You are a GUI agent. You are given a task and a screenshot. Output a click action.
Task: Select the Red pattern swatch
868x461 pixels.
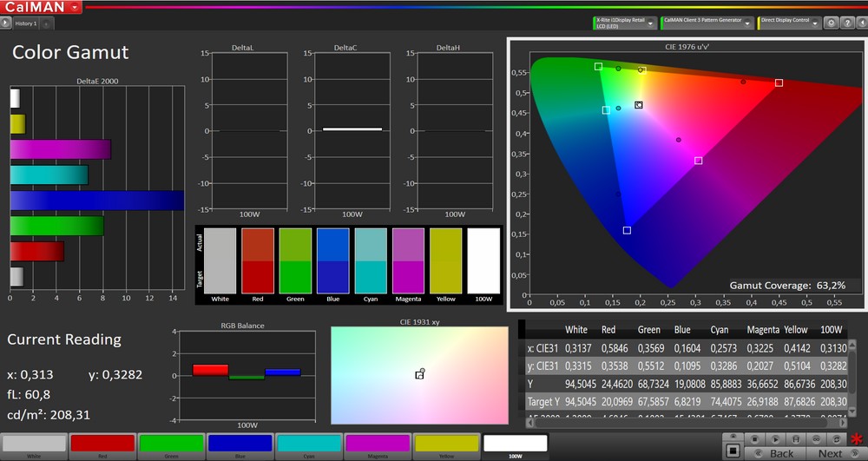click(102, 445)
